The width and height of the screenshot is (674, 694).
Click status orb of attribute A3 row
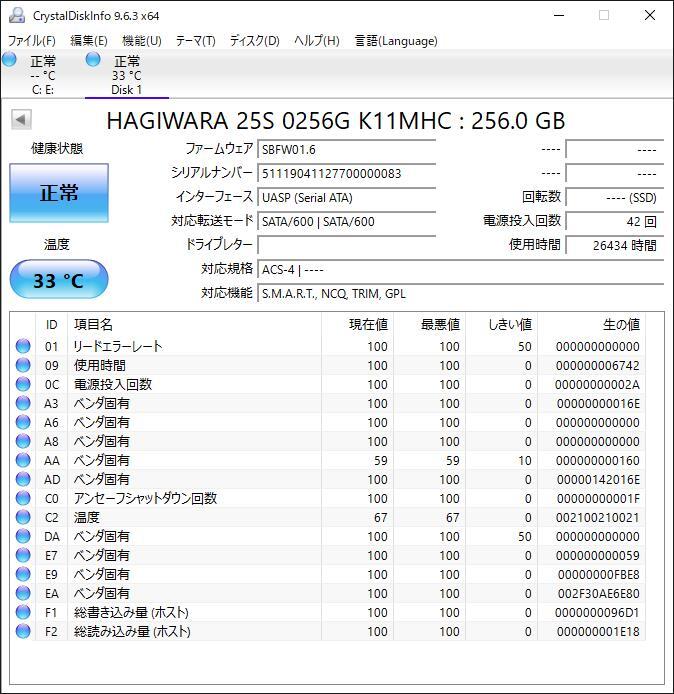[23, 403]
